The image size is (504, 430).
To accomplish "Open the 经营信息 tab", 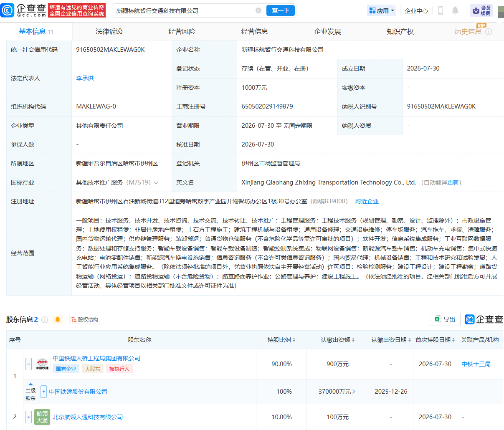I will [255, 31].
